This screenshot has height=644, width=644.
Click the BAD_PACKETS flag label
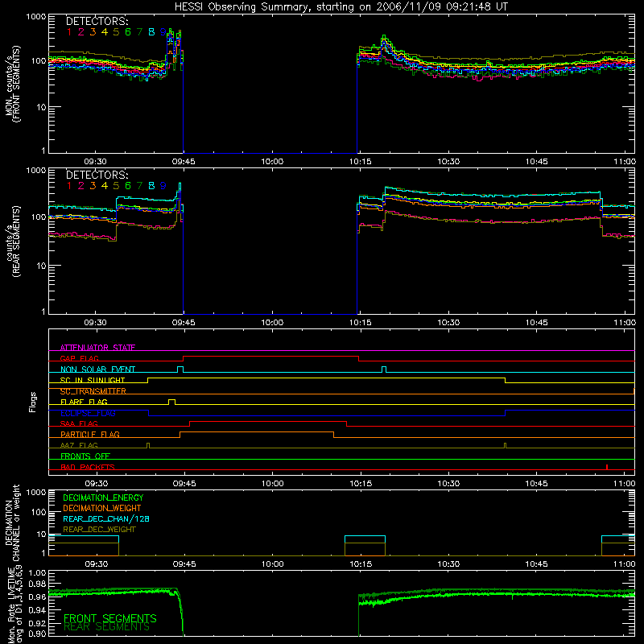pyautogui.click(x=88, y=467)
